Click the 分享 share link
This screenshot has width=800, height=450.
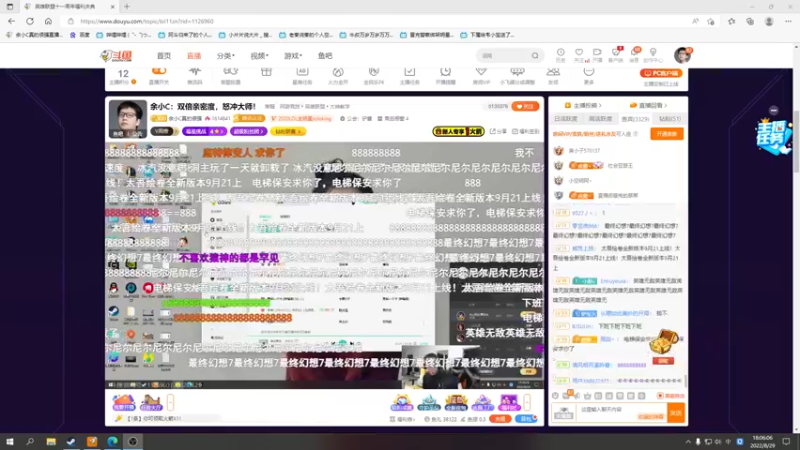coord(498,131)
